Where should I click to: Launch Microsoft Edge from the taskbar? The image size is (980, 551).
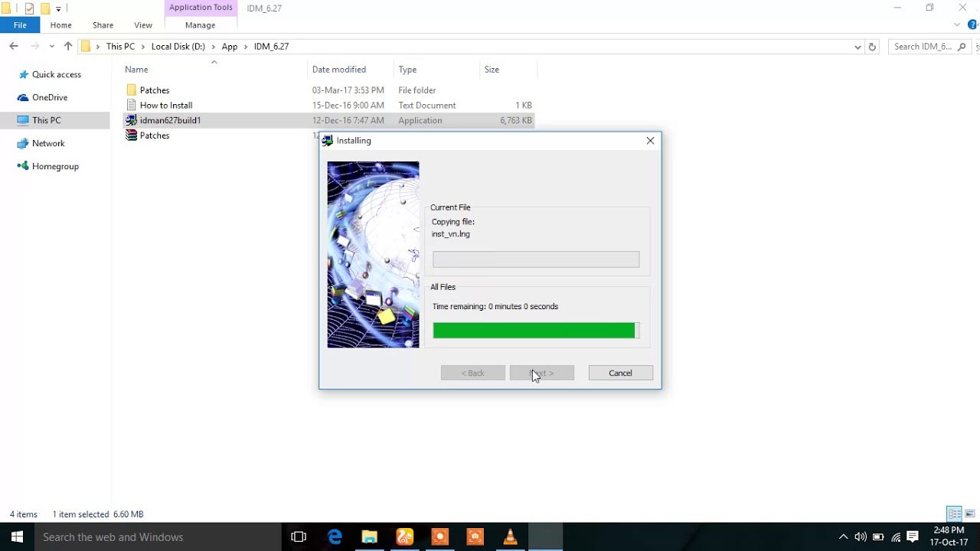(x=335, y=537)
